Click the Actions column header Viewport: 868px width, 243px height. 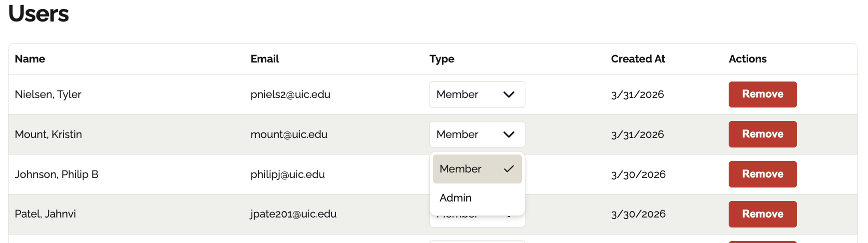click(748, 59)
